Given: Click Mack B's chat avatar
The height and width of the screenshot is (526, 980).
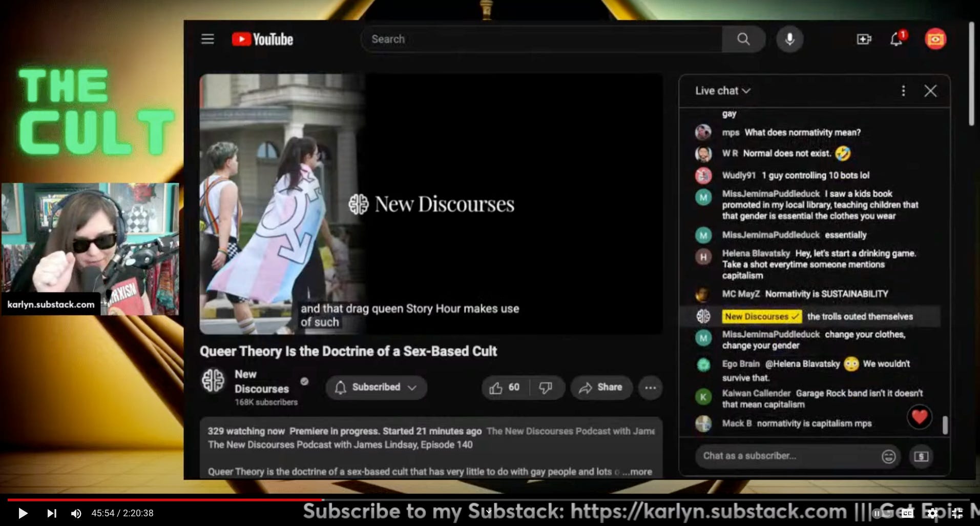Looking at the screenshot, I should click(x=703, y=423).
